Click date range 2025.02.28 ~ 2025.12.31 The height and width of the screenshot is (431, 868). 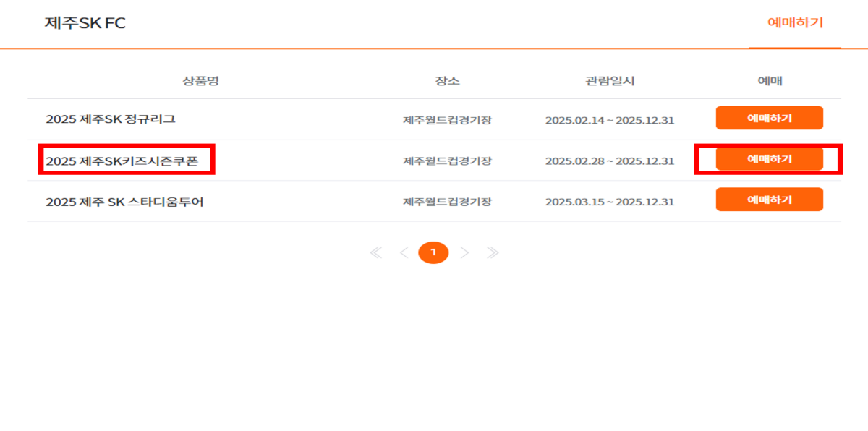[x=610, y=161]
